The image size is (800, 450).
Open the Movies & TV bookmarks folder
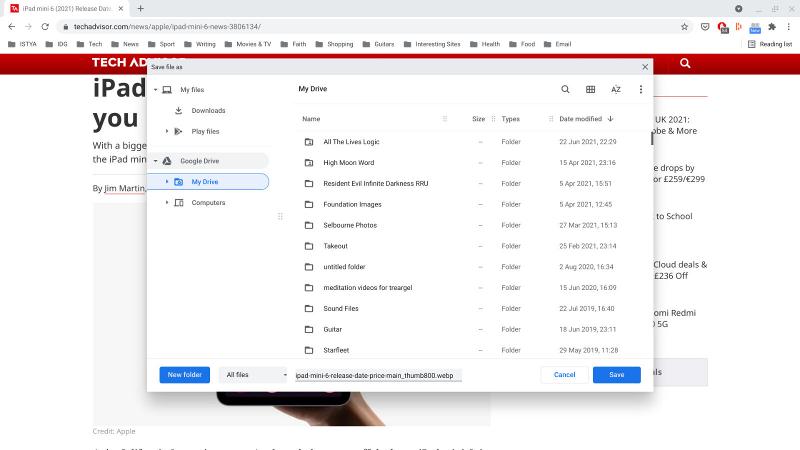248,44
